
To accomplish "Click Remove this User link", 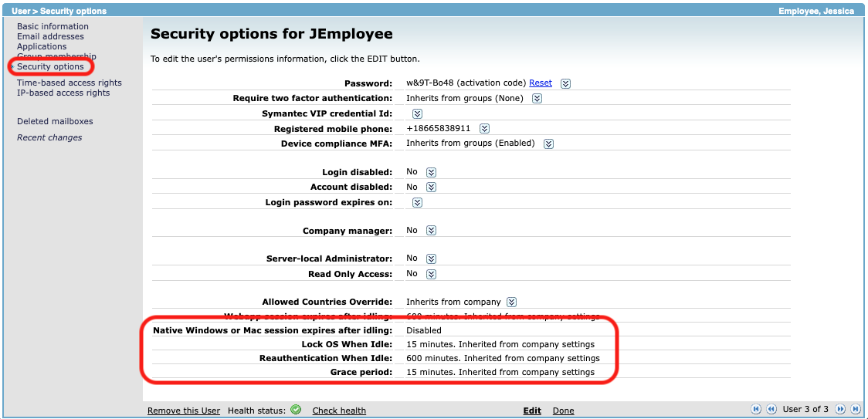I will pyautogui.click(x=184, y=411).
